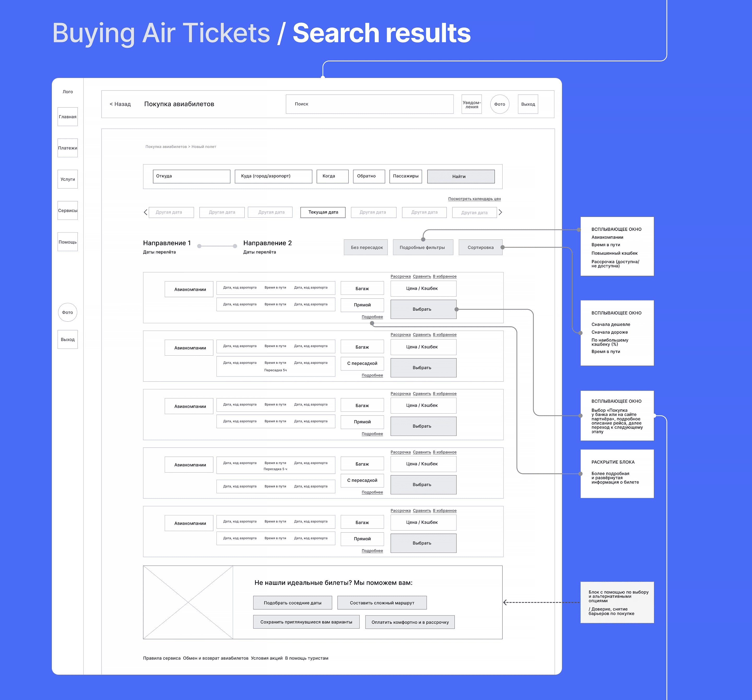
Task: Click Оплатить комфортно и в рассрочку
Action: pos(410,622)
